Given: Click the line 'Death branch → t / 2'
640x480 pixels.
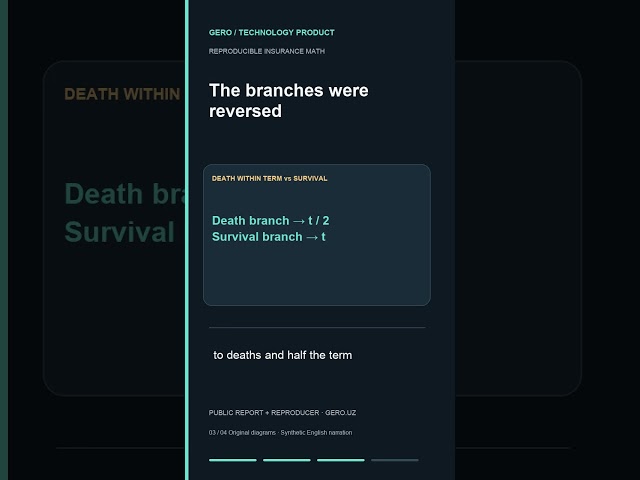Looking at the screenshot, I should coord(271,221).
